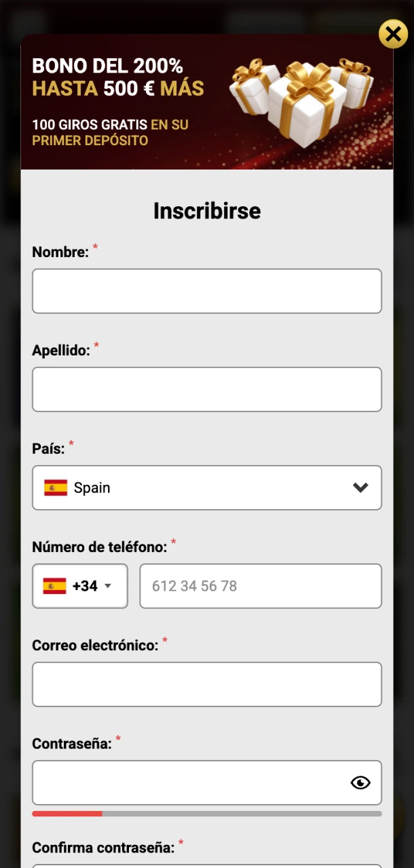Viewport: 414px width, 868px height.
Task: Click the red asterisk beside Contraseña label
Action: 119,740
